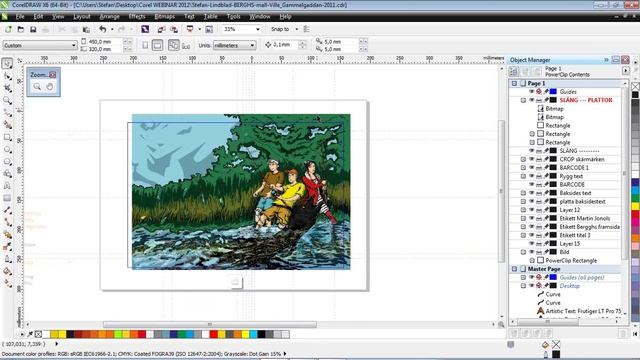The width and height of the screenshot is (640, 360).
Task: Open the Effects menu
Action: tap(137, 17)
